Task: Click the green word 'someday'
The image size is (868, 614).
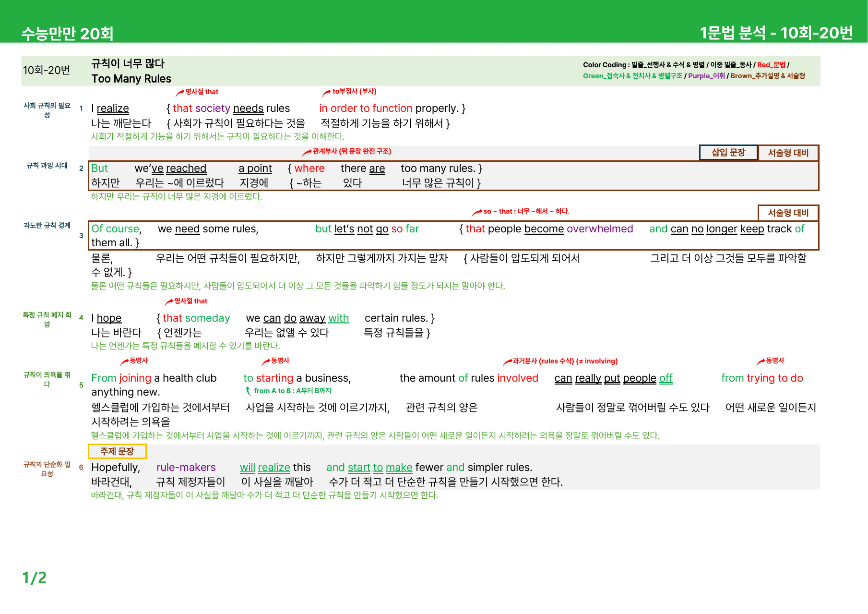Action: pos(207,318)
